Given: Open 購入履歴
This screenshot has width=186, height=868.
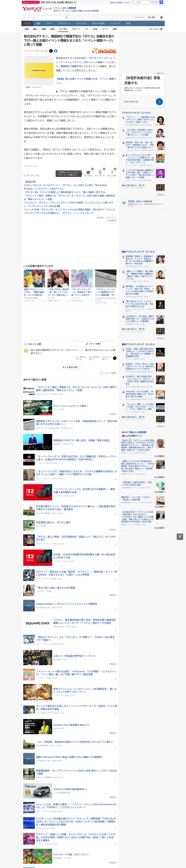Looking at the screenshot, I should tap(152, 18).
